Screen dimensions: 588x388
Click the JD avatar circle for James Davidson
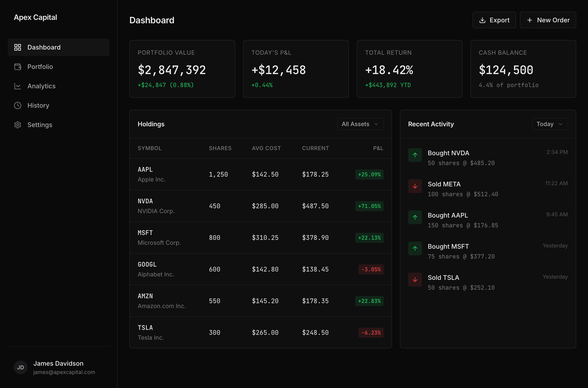coord(21,367)
